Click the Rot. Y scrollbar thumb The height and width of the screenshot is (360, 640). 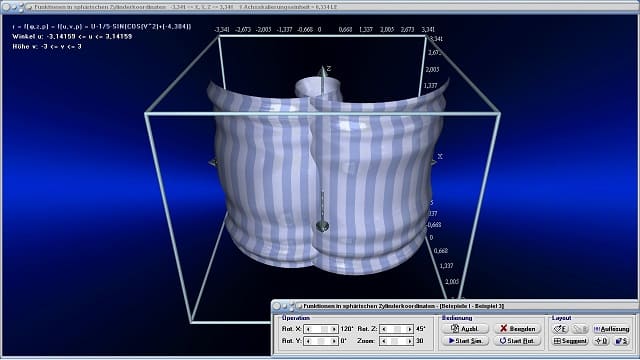[321, 341]
